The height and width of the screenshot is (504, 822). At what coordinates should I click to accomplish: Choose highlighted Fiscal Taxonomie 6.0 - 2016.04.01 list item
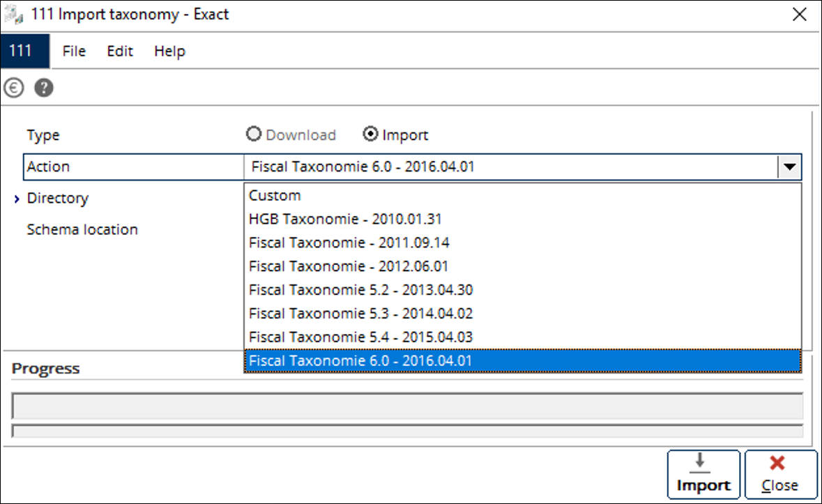pyautogui.click(x=523, y=360)
